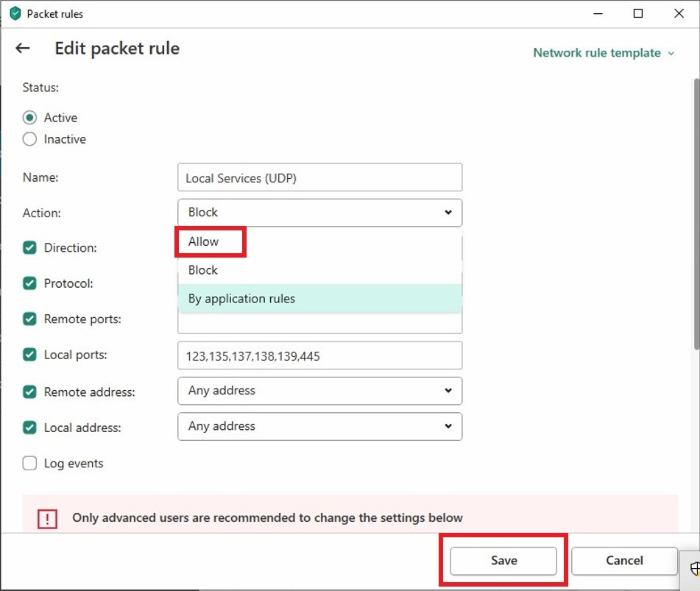Uncheck the Protocol checkbox
The height and width of the screenshot is (591, 700).
point(30,283)
